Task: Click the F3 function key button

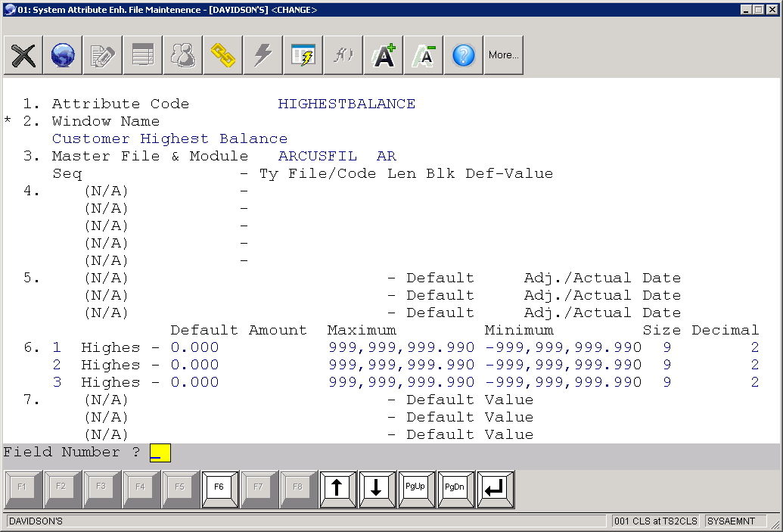Action: pyautogui.click(x=101, y=490)
